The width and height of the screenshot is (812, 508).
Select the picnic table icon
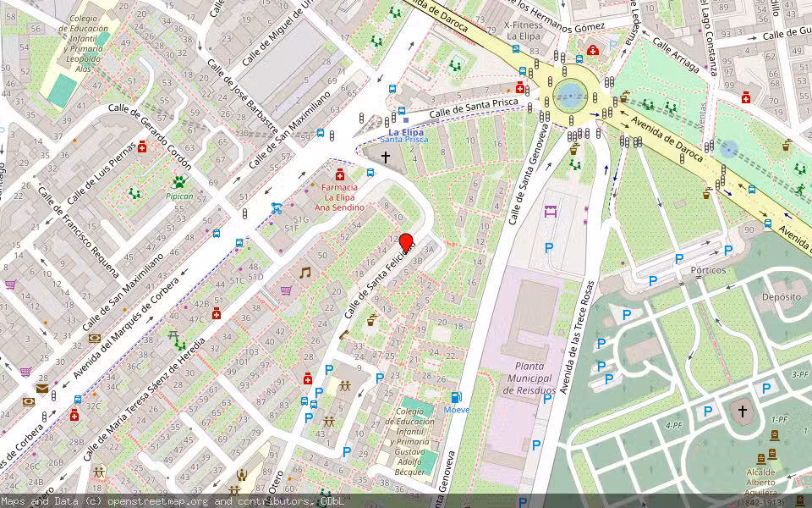pyautogui.click(x=173, y=335)
